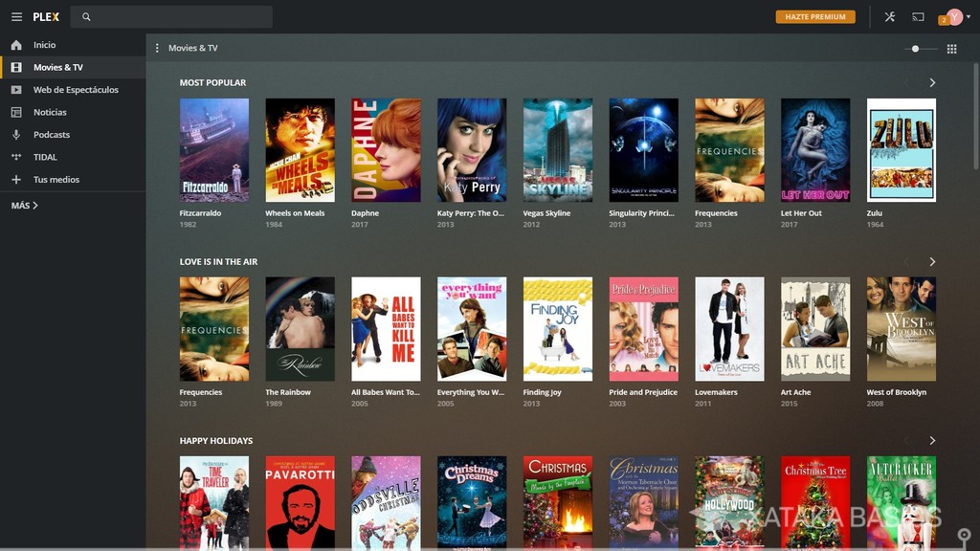
Task: Open the hamburger navigation menu
Action: pyautogui.click(x=15, y=15)
